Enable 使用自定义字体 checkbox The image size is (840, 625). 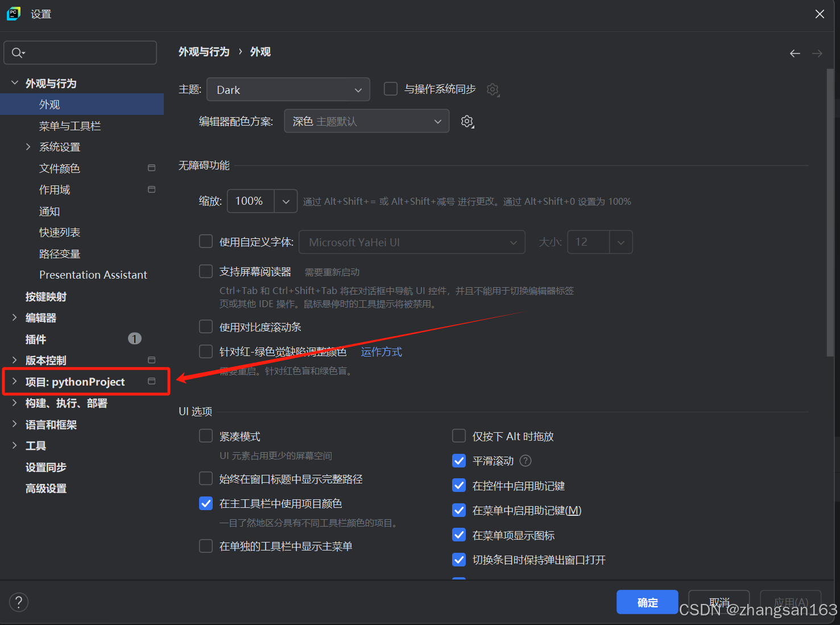coord(206,241)
